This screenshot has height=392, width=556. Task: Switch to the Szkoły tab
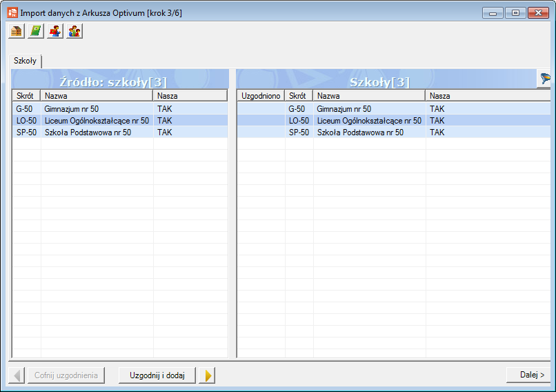(25, 61)
